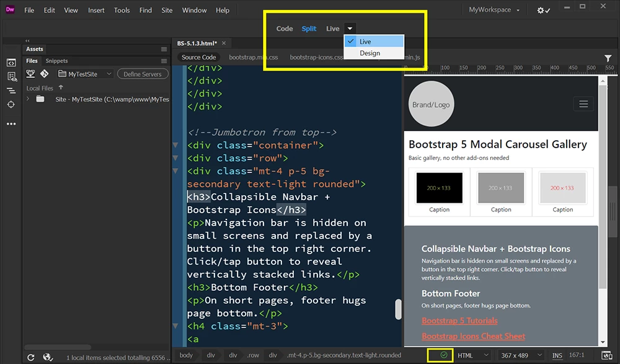Click the real-time preview icon in status bar
Image resolution: width=620 pixels, height=364 pixels.
click(606, 355)
